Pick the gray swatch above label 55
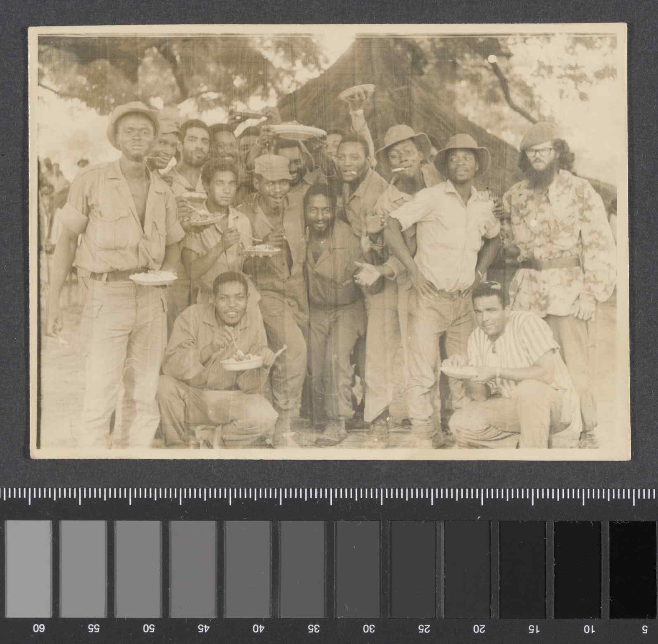 click(x=83, y=569)
